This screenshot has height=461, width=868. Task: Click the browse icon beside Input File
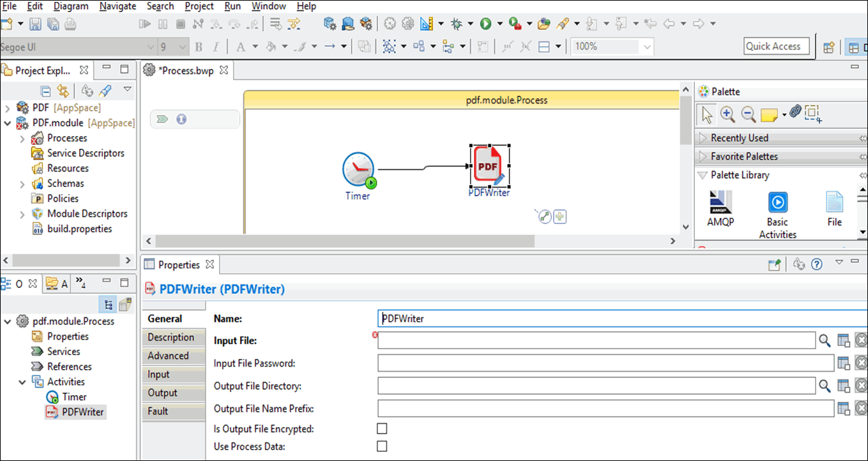click(825, 341)
